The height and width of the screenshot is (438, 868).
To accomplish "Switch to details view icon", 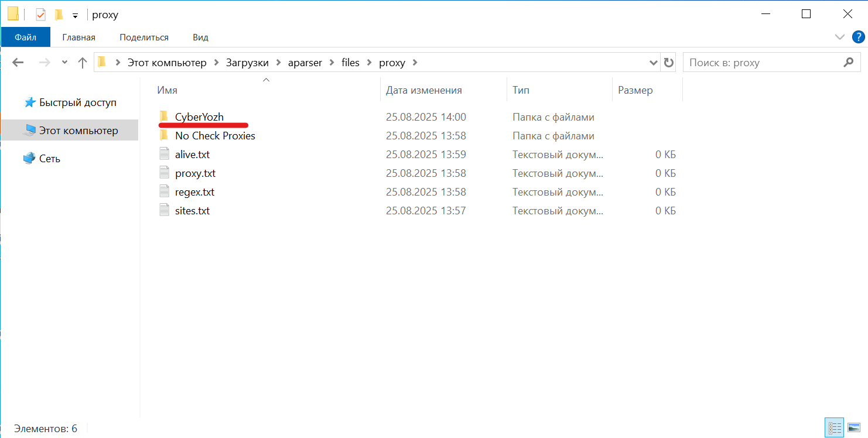I will (x=834, y=428).
